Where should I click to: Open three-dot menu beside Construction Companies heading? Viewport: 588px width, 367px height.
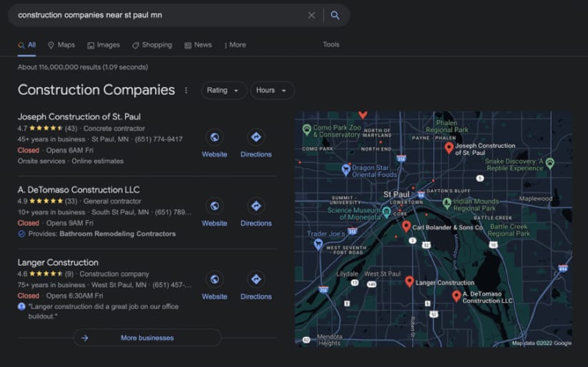[186, 91]
